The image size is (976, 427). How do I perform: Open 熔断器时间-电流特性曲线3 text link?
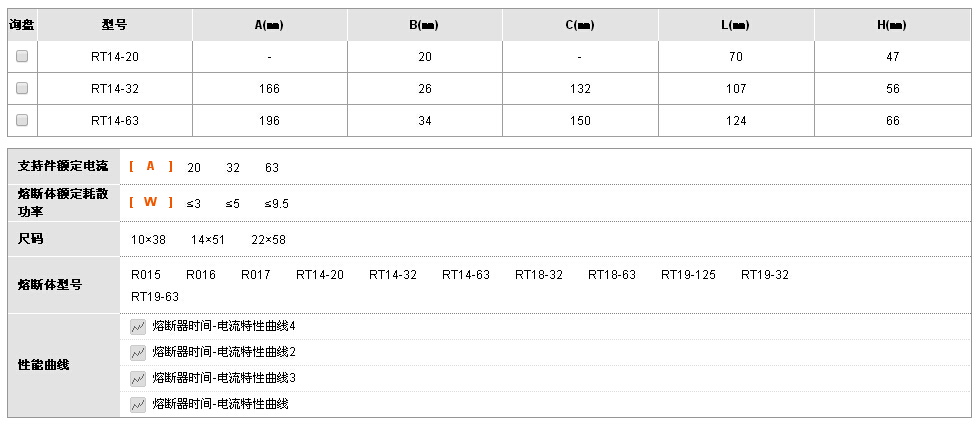[x=223, y=378]
